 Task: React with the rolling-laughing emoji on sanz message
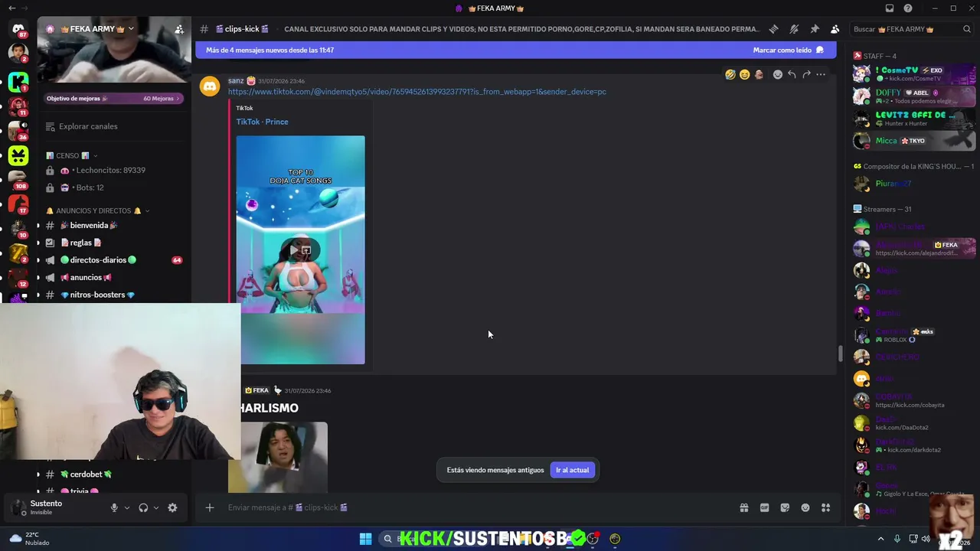pos(730,74)
